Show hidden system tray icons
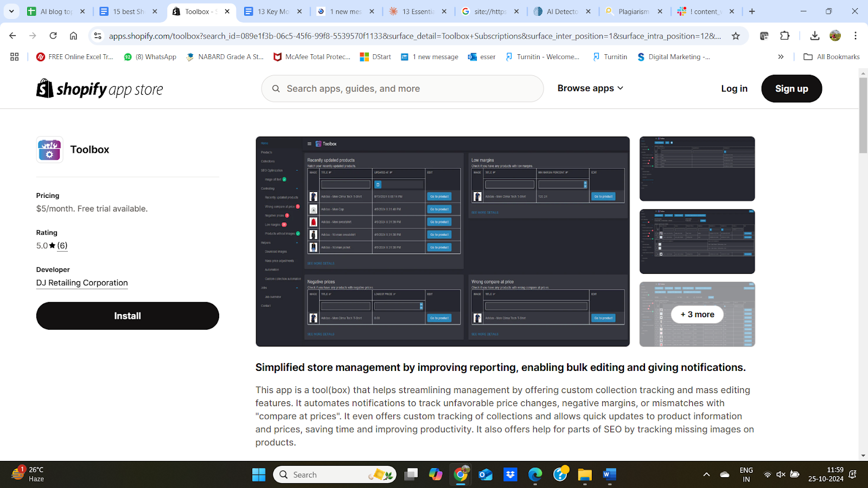The image size is (868, 488). point(706,474)
